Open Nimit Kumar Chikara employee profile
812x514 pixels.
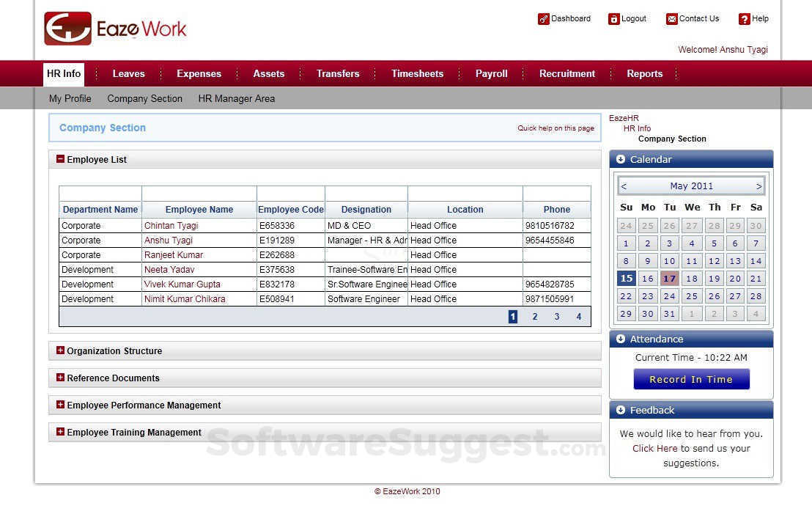[x=185, y=299]
